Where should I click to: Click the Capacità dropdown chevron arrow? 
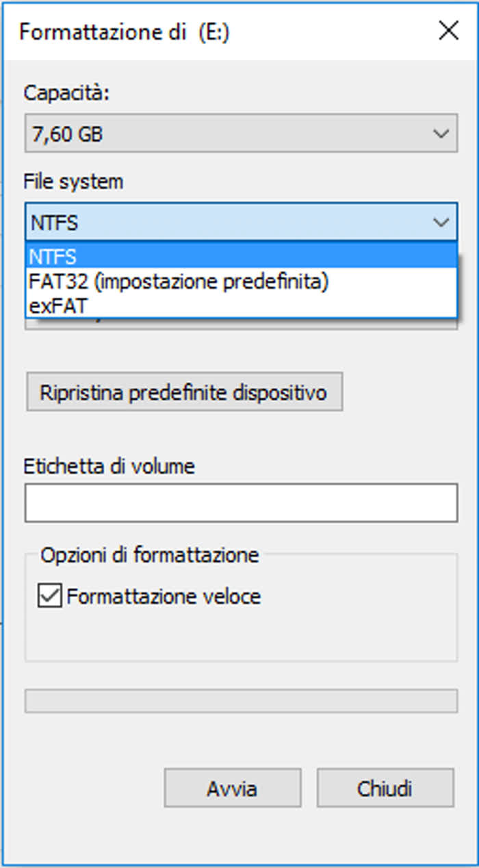442,133
